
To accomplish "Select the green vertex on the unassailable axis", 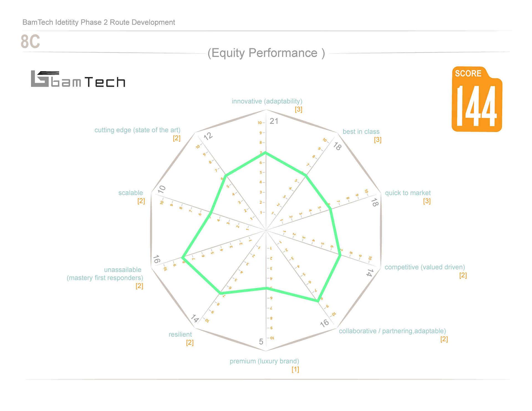I will tap(183, 258).
